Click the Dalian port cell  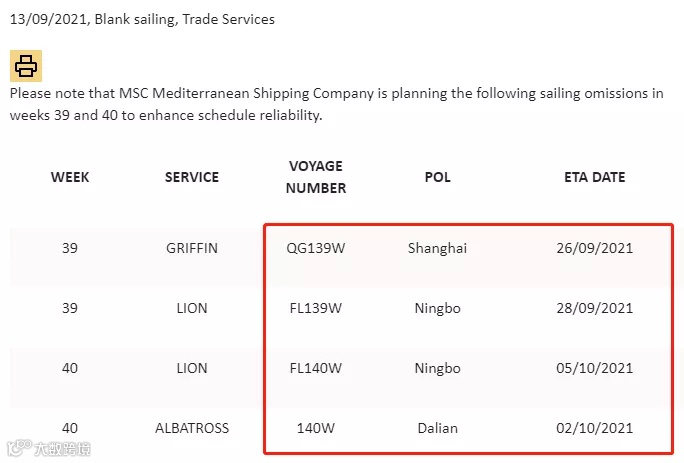(x=438, y=428)
